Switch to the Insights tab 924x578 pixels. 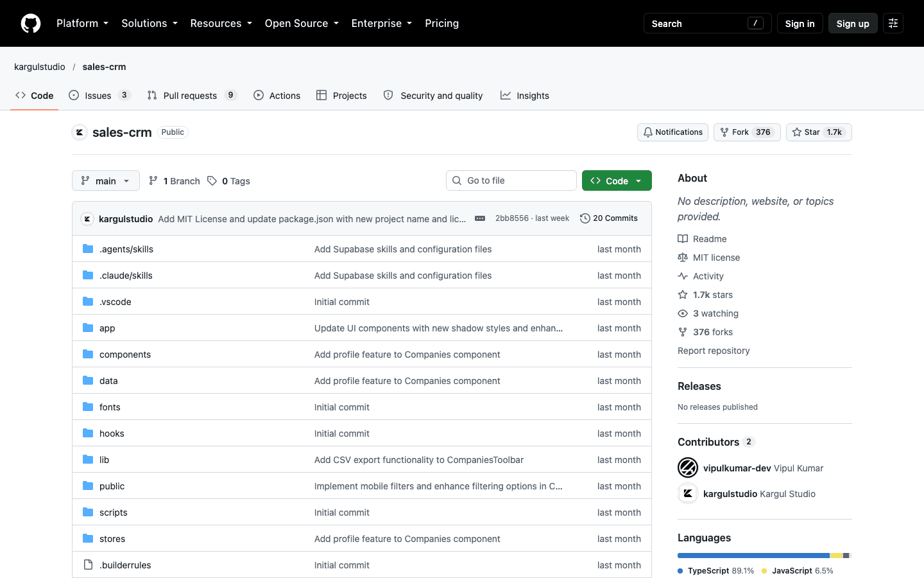pos(525,96)
